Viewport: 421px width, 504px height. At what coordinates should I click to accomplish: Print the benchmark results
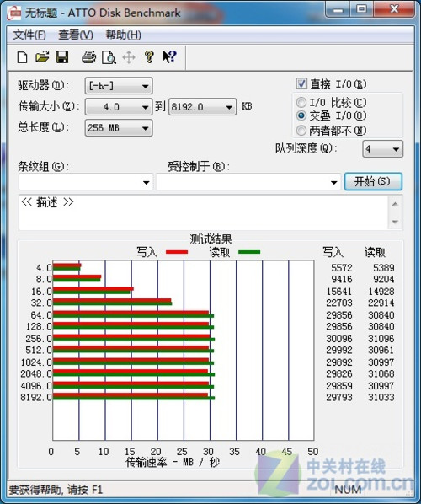click(x=88, y=57)
